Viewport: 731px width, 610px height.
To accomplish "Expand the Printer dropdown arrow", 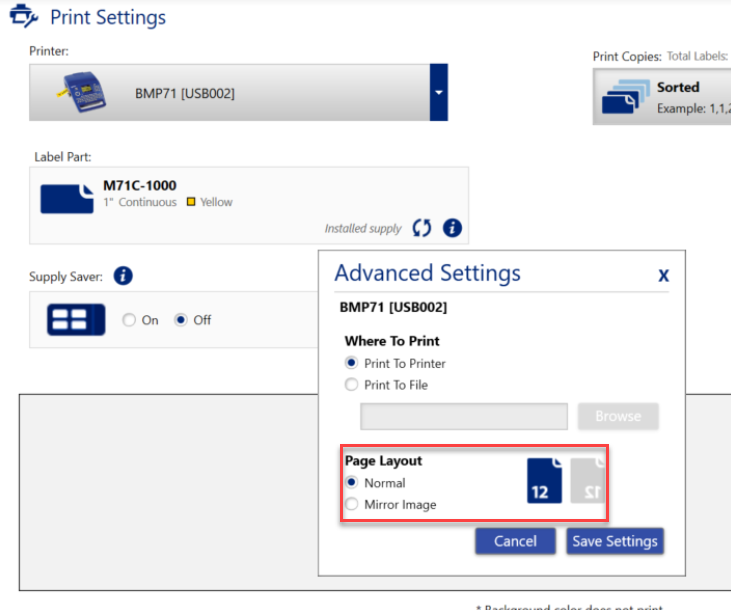I will 438,92.
